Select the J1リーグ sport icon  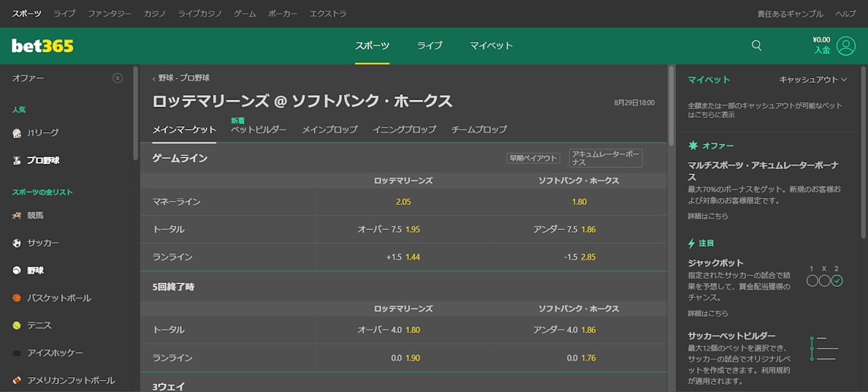pyautogui.click(x=17, y=133)
